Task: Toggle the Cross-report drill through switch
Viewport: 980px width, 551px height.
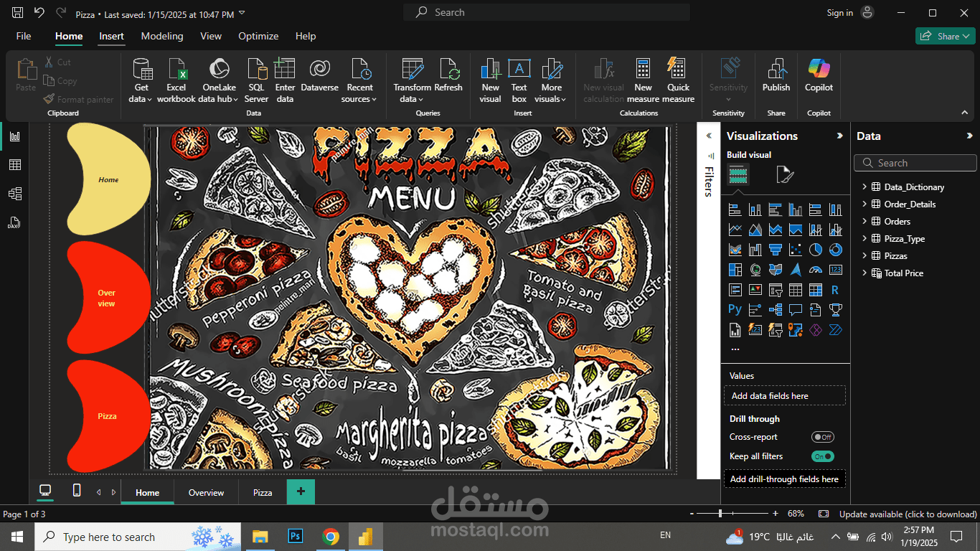Action: coord(823,437)
